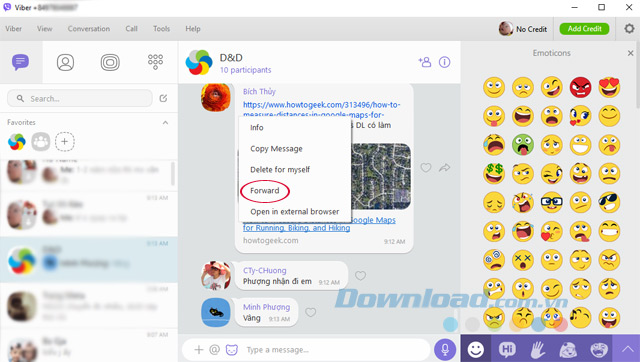
Task: Select the waving hand sticker pack
Action: 538,349
